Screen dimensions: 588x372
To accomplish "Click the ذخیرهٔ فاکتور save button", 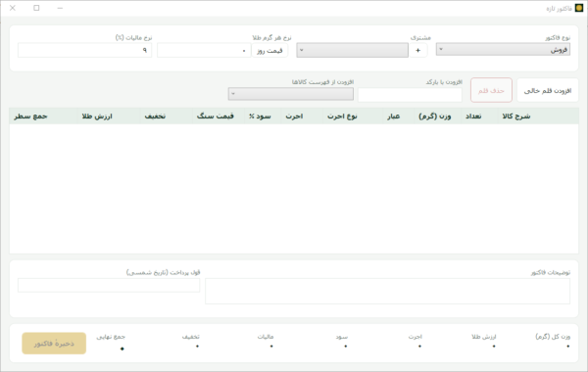I will pyautogui.click(x=54, y=344).
